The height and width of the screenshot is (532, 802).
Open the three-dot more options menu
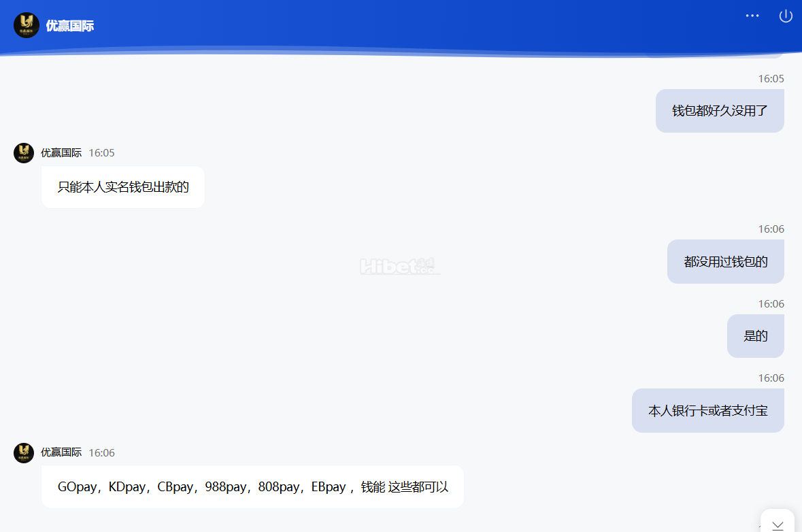click(x=752, y=16)
